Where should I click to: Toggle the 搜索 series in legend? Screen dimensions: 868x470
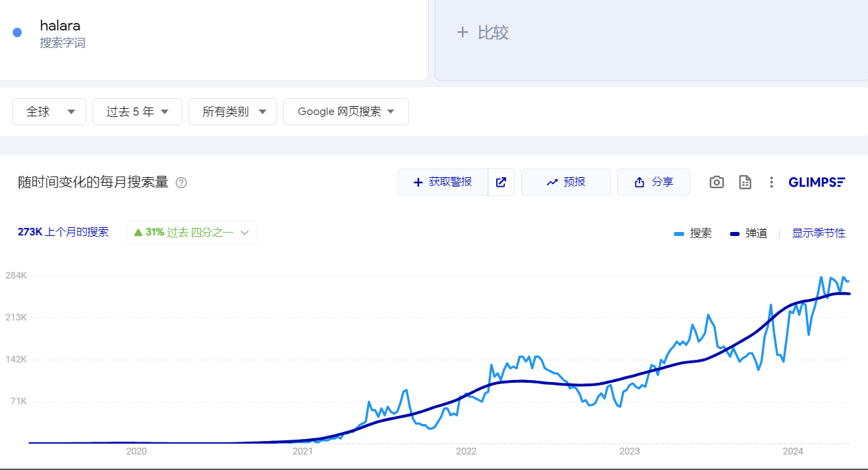(x=693, y=233)
